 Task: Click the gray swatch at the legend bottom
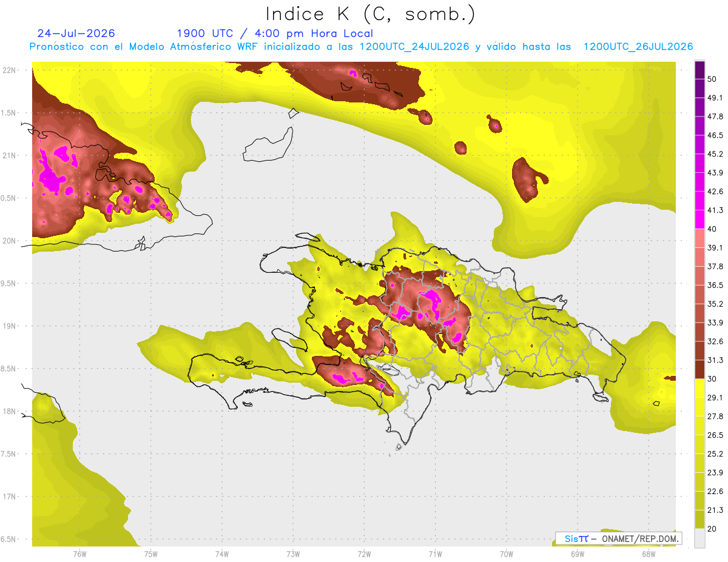point(699,537)
